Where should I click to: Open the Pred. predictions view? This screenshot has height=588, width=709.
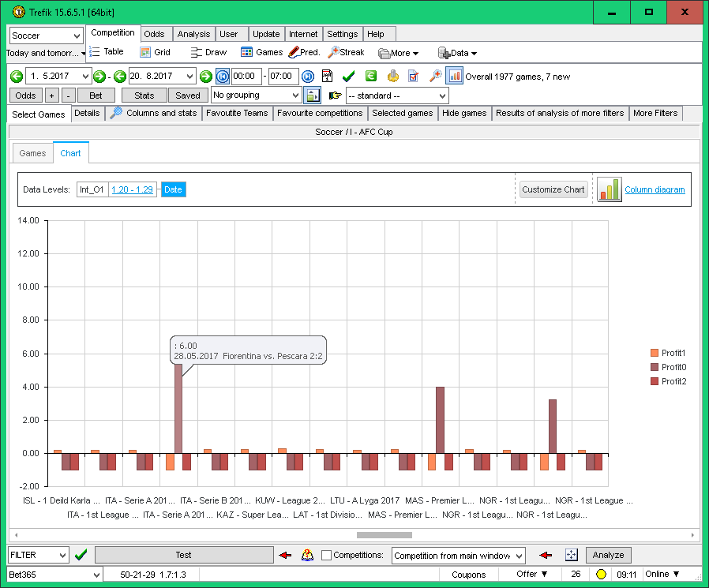304,53
